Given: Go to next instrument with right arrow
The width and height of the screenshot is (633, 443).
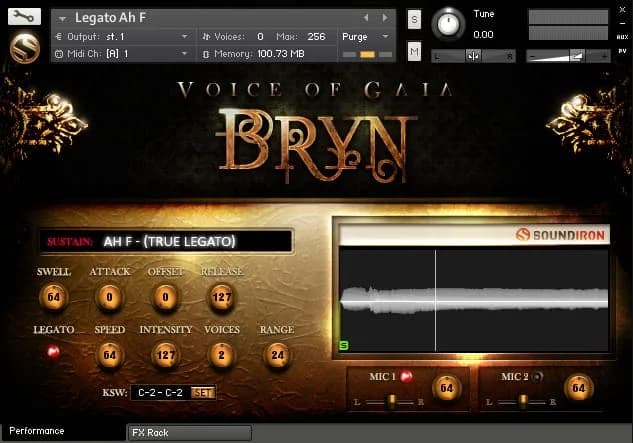Looking at the screenshot, I should [385, 18].
